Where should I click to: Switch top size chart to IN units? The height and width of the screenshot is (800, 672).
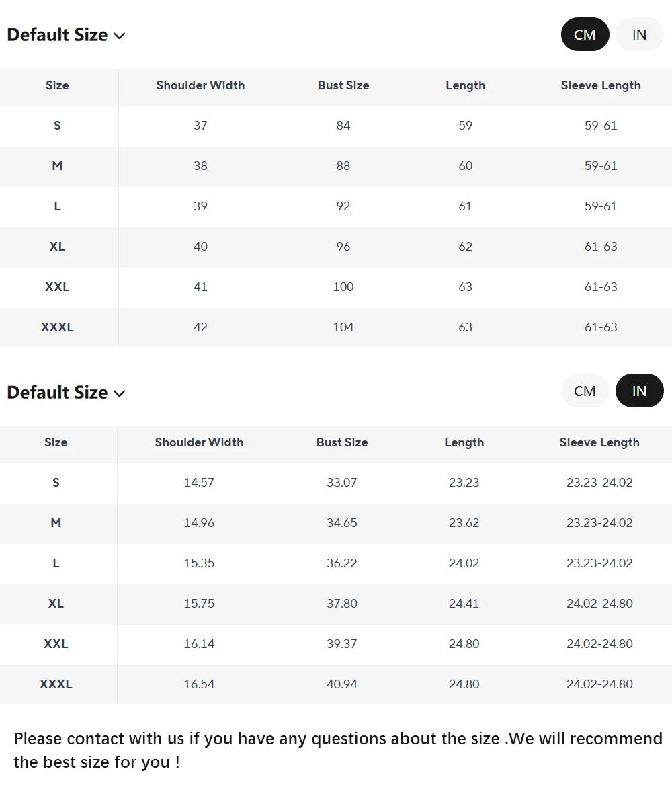639,34
